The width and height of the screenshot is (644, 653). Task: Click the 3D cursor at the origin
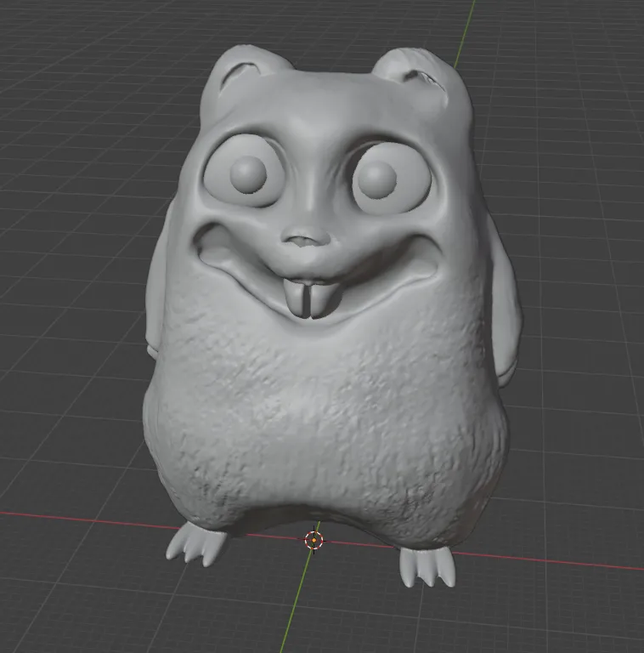pos(314,539)
